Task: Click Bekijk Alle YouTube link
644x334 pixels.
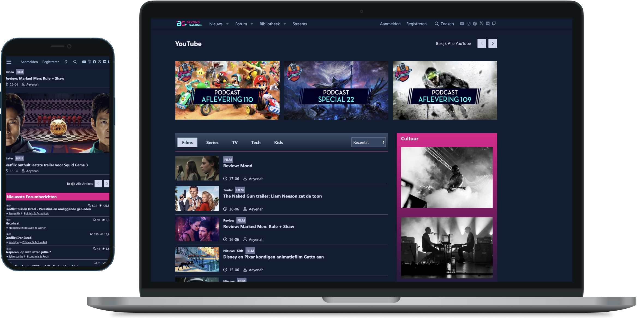Action: click(453, 44)
